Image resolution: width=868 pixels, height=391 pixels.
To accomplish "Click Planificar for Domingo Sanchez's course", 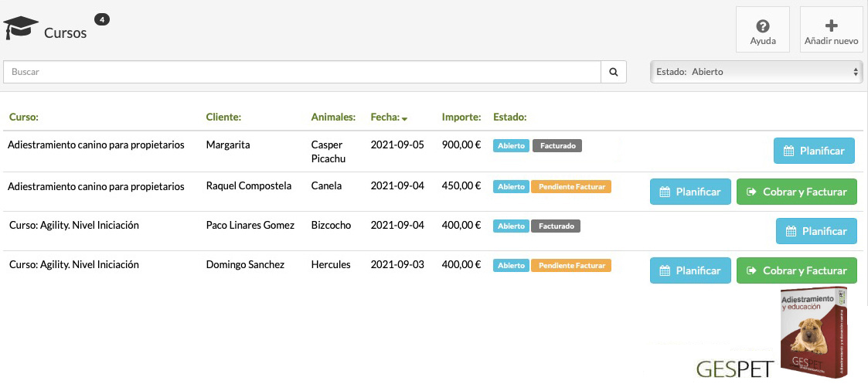I will pos(690,270).
